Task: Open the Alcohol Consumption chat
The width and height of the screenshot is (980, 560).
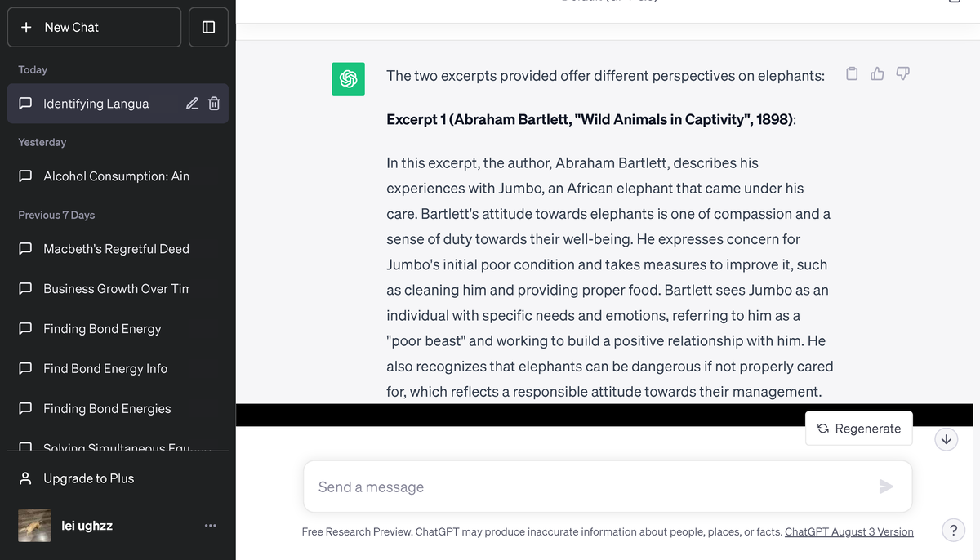Action: (116, 176)
